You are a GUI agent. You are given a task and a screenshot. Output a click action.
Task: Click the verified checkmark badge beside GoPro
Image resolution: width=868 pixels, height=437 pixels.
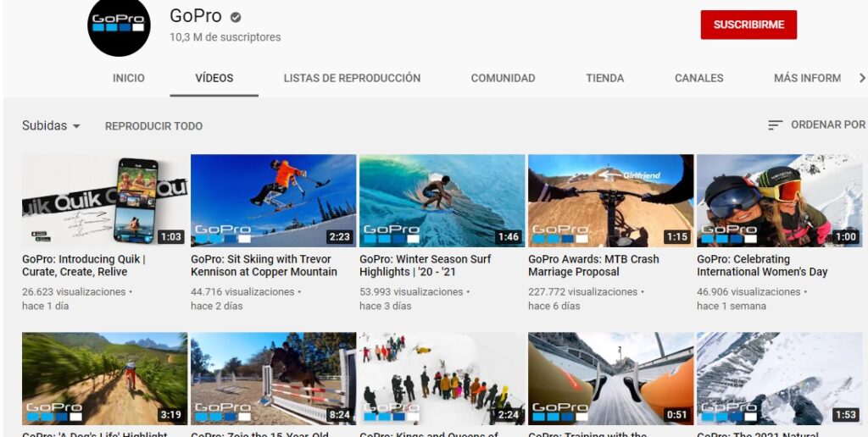tap(236, 17)
